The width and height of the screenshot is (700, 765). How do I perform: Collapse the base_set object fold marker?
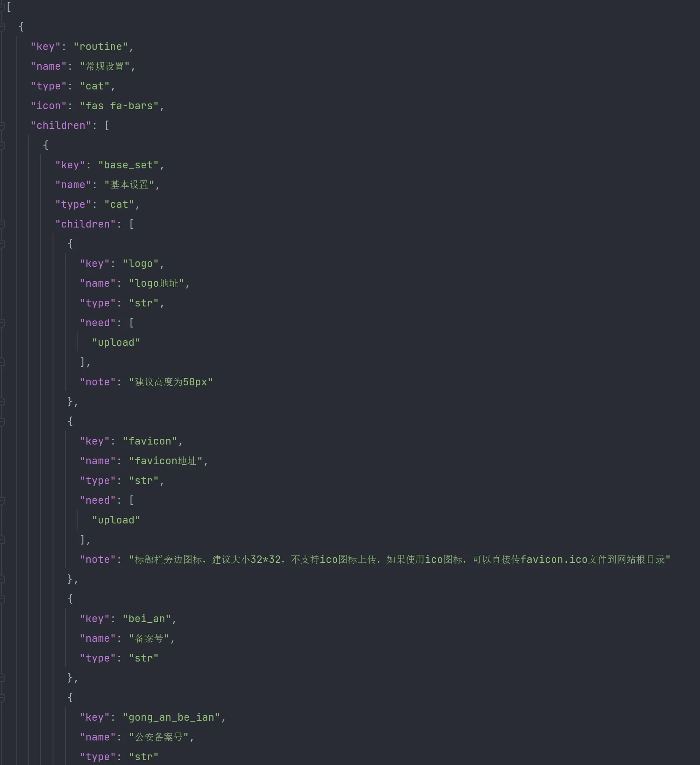(2, 145)
